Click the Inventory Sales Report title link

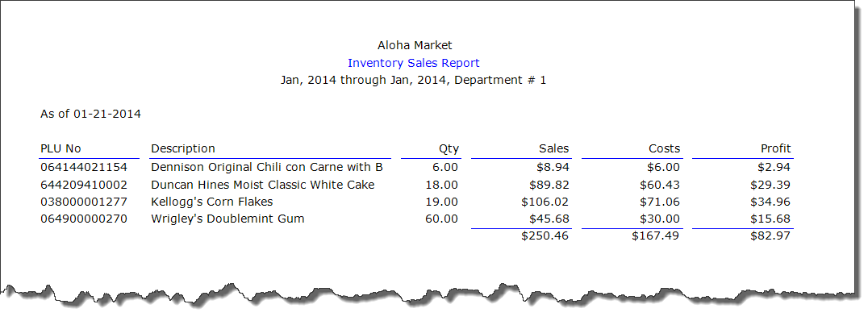pyautogui.click(x=414, y=63)
